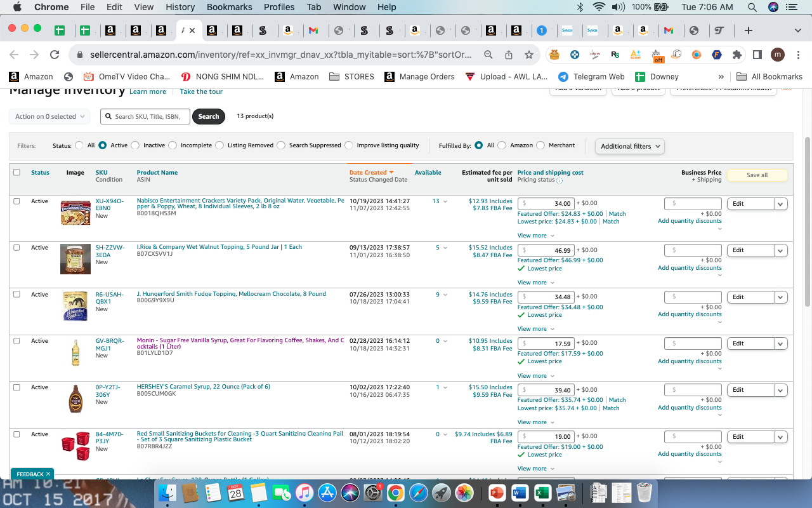Screen dimensions: 812x508
Task: Select the 'Inactive' status filter
Action: click(x=135, y=145)
